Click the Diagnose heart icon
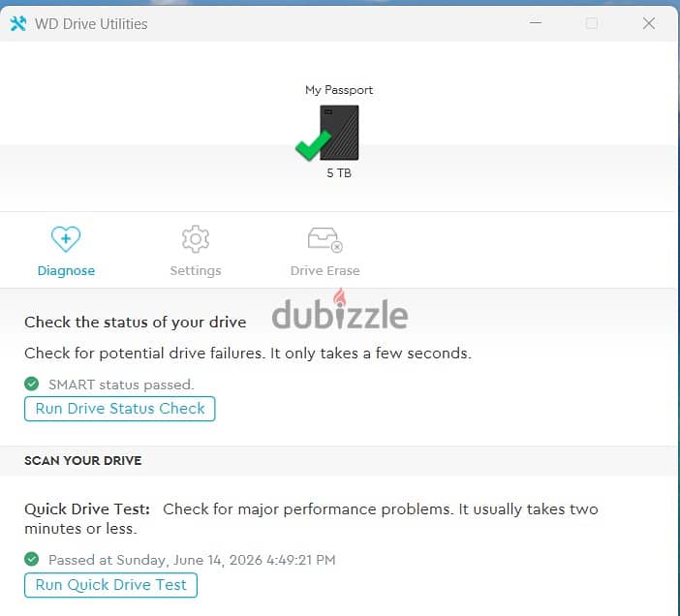This screenshot has height=616, width=680. click(x=66, y=239)
